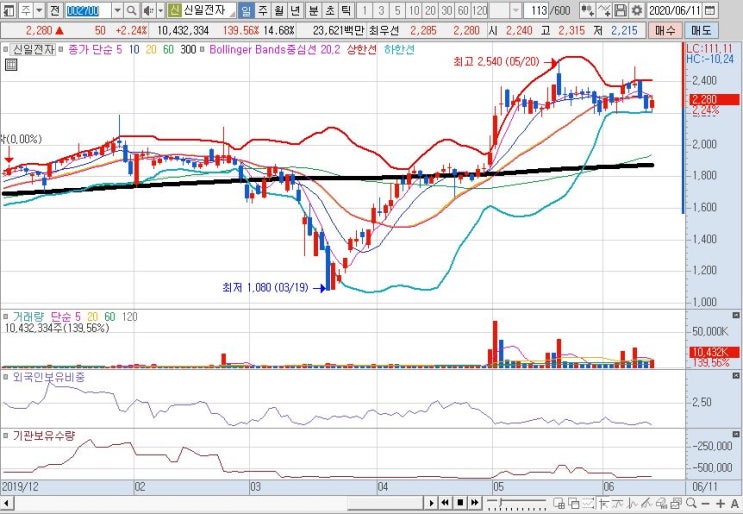The height and width of the screenshot is (514, 743).
Task: Open the dropdown after the 120 interval button
Action: point(516,10)
